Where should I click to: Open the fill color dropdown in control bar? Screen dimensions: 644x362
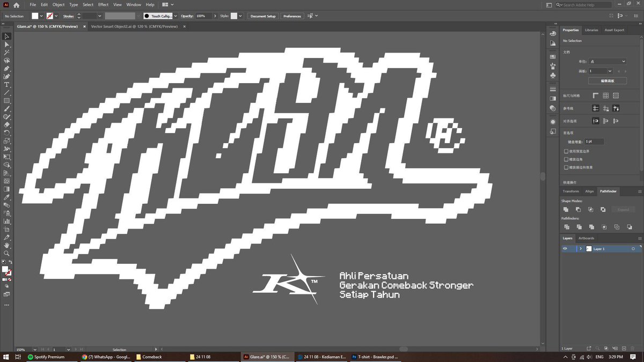pyautogui.click(x=42, y=16)
